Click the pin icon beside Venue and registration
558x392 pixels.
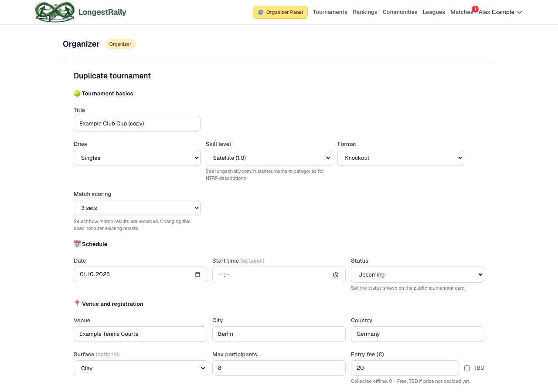[77, 304]
